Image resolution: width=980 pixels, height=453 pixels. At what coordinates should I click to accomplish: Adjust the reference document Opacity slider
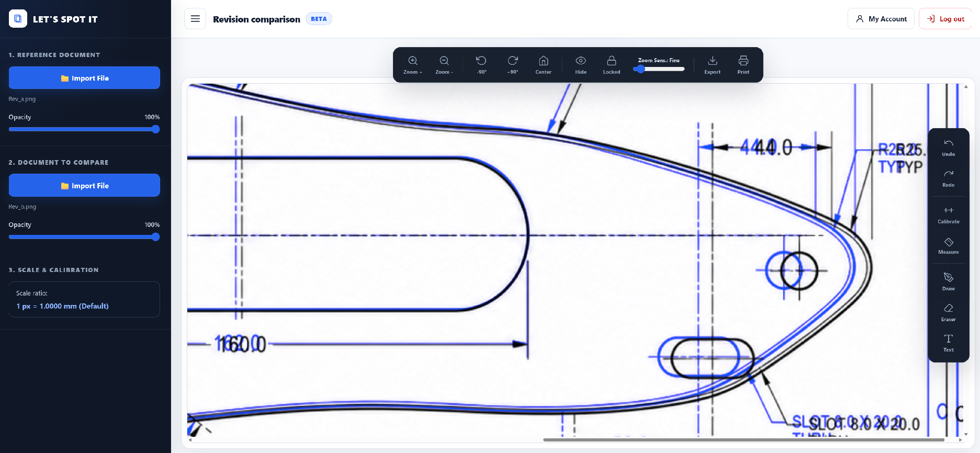click(84, 129)
